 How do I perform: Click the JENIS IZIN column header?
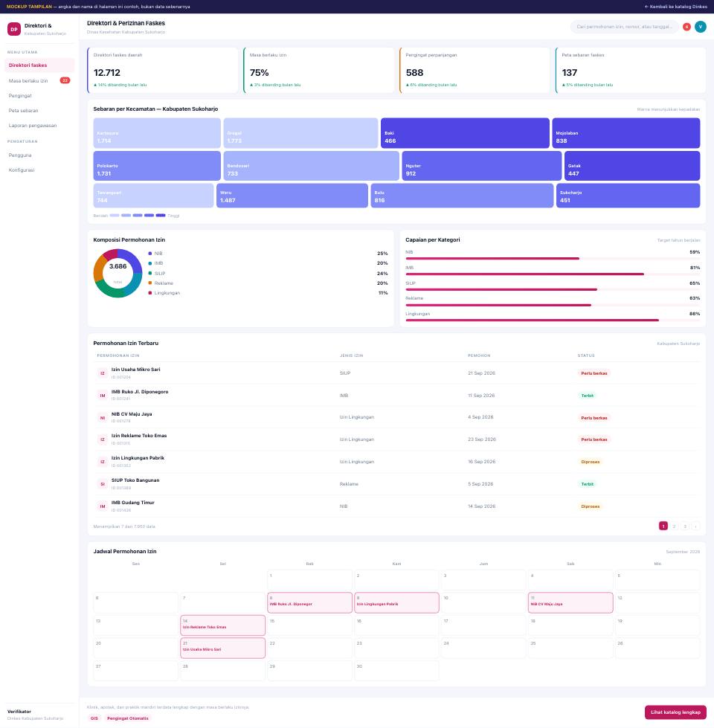pyautogui.click(x=352, y=355)
